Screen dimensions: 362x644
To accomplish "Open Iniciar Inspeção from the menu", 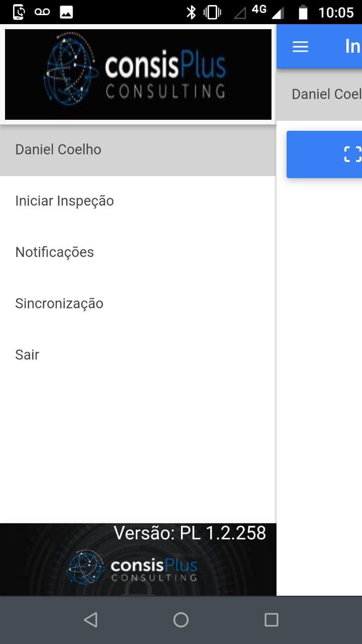I will pos(65,201).
